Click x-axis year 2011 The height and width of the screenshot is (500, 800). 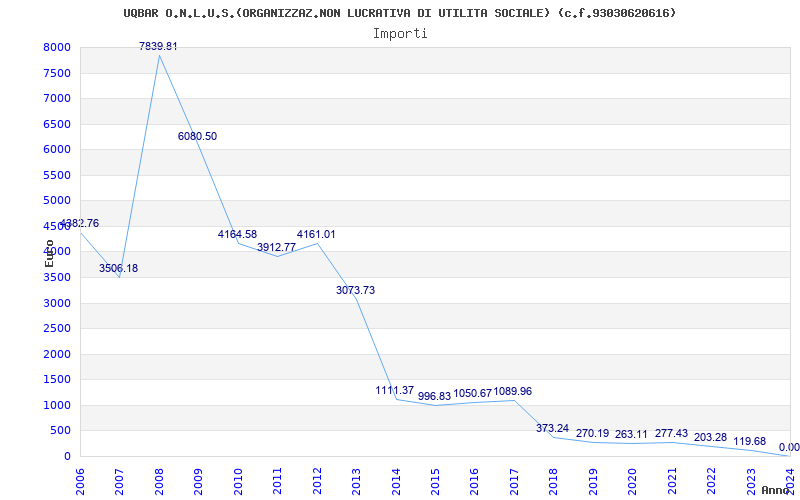pos(277,481)
